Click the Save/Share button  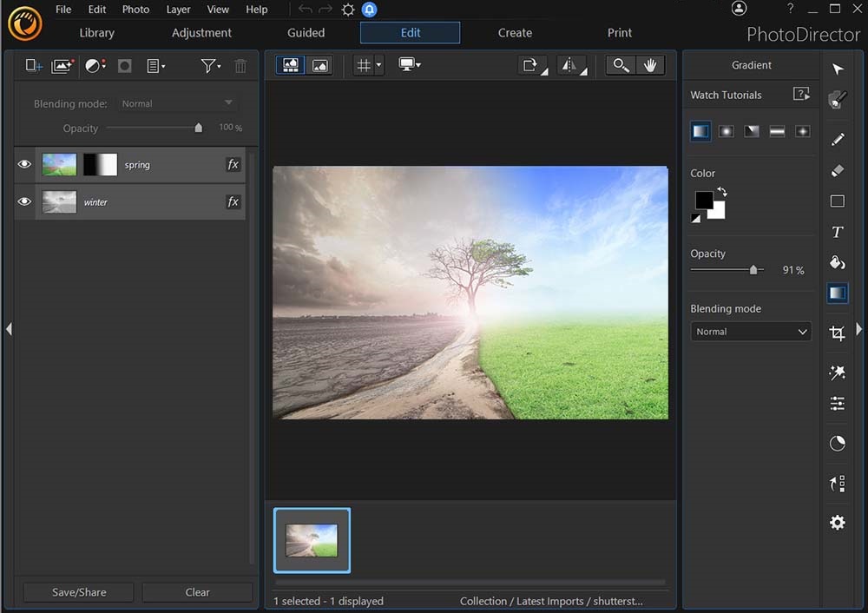(x=77, y=591)
